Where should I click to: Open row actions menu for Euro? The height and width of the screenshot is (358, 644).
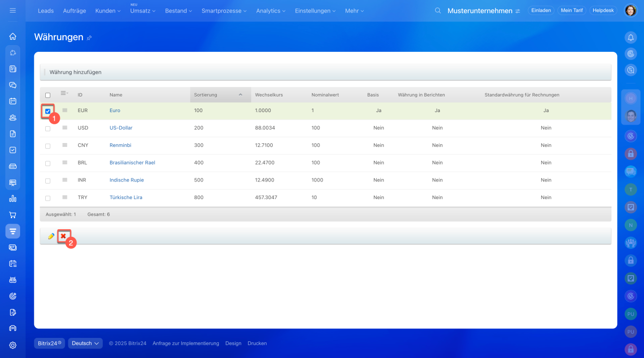coord(64,110)
